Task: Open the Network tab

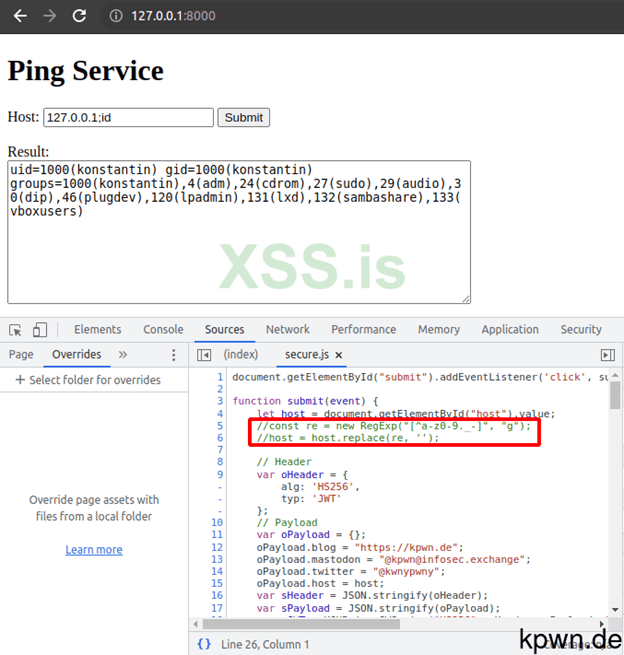Action: [288, 330]
